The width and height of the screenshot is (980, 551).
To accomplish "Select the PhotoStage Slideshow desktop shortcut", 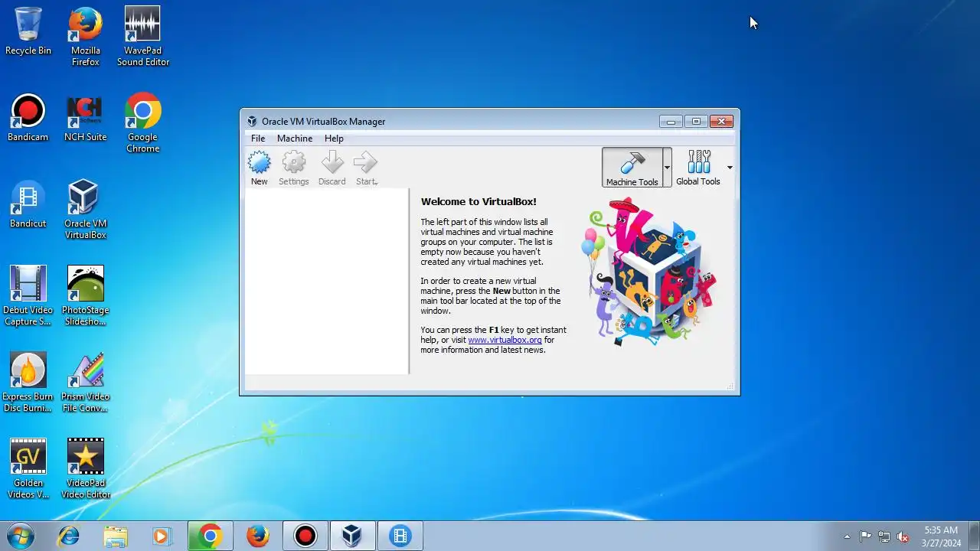I will coord(86,296).
